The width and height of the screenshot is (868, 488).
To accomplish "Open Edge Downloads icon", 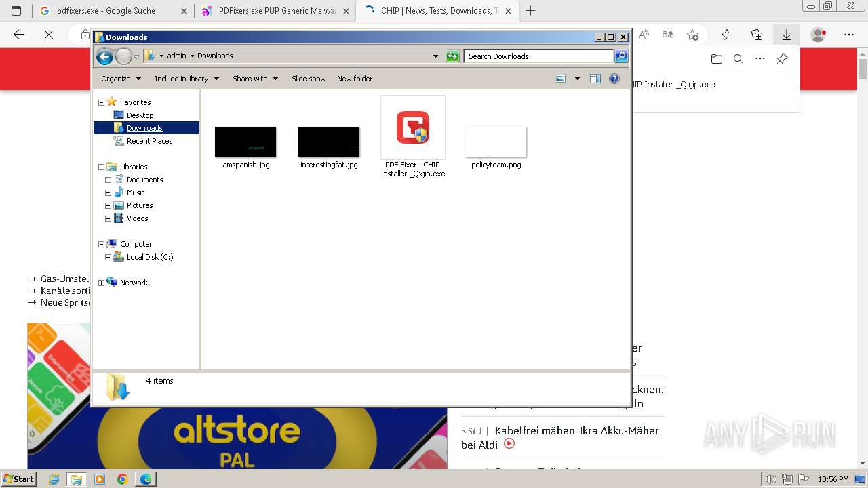I will click(x=787, y=35).
